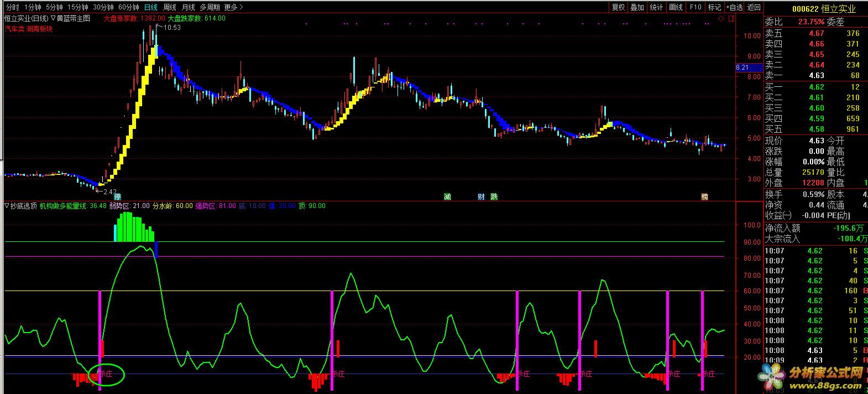Click the 委比 23.75% value

[x=811, y=22]
